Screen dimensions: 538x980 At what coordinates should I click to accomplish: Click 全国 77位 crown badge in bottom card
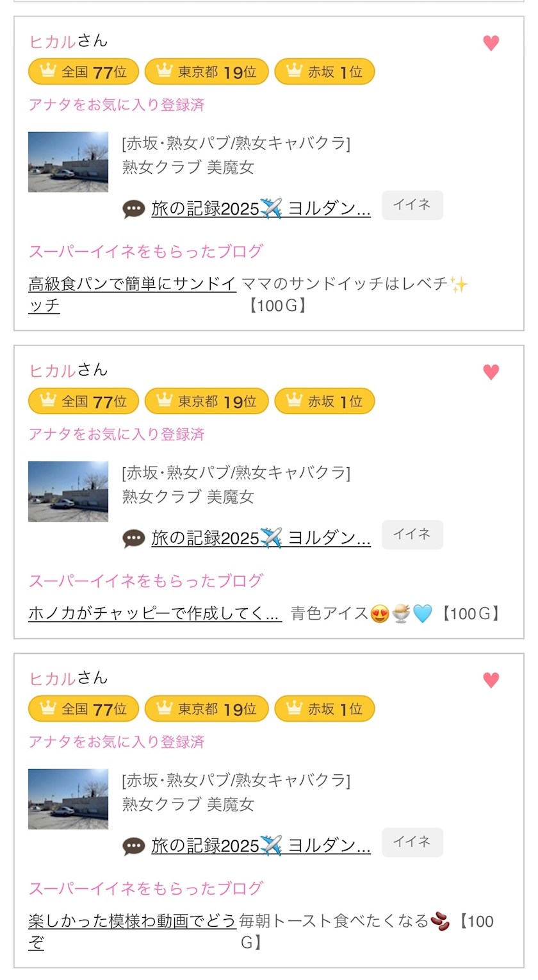pos(83,709)
